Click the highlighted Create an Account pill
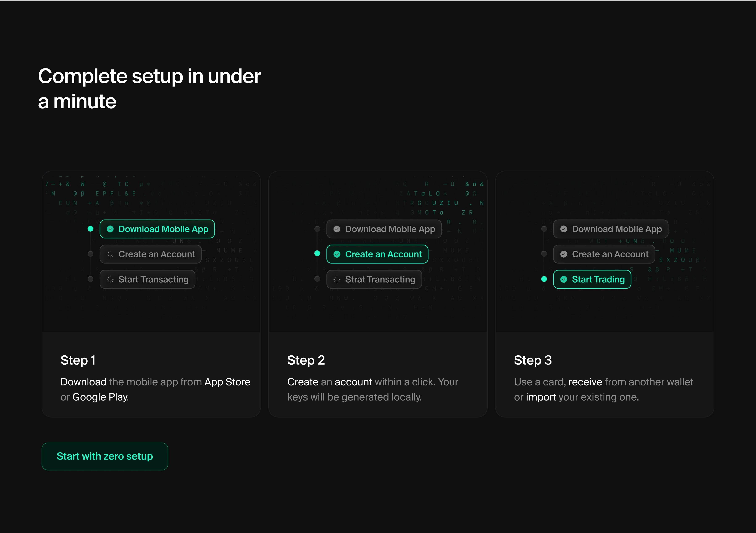This screenshot has height=533, width=756. point(377,254)
